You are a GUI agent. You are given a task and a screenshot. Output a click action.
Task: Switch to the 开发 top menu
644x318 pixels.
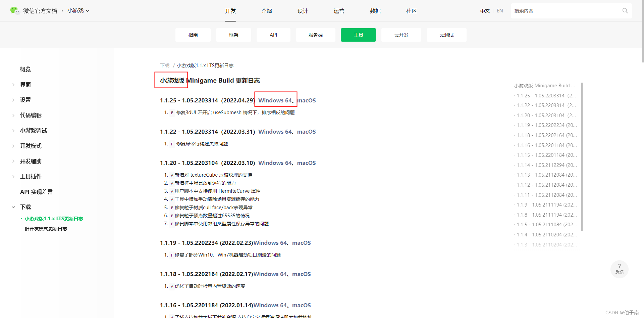pos(230,11)
